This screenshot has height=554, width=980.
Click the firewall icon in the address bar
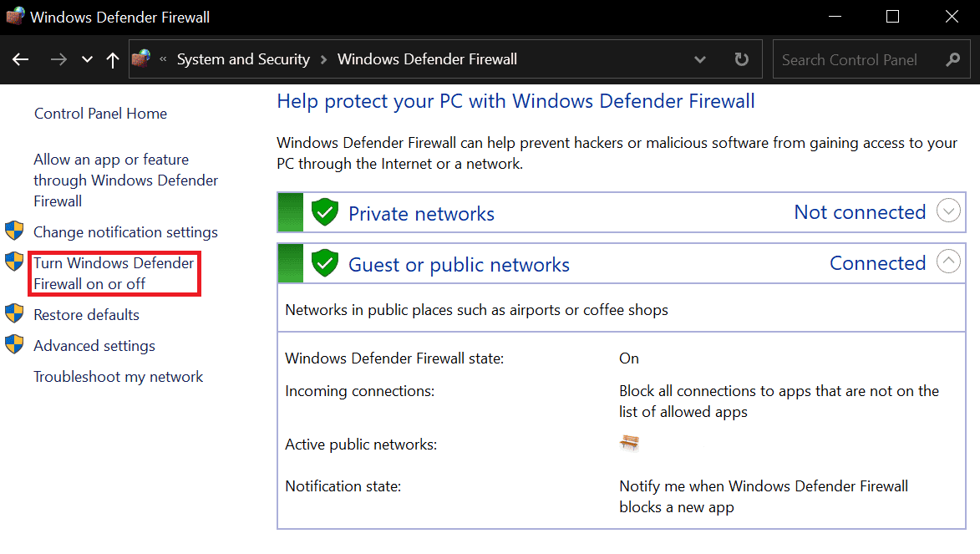[x=140, y=58]
